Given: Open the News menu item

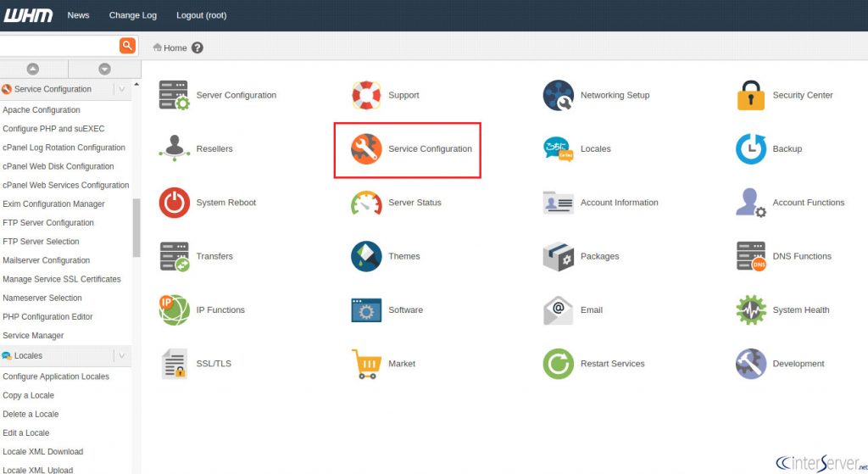Looking at the screenshot, I should pos(78,15).
